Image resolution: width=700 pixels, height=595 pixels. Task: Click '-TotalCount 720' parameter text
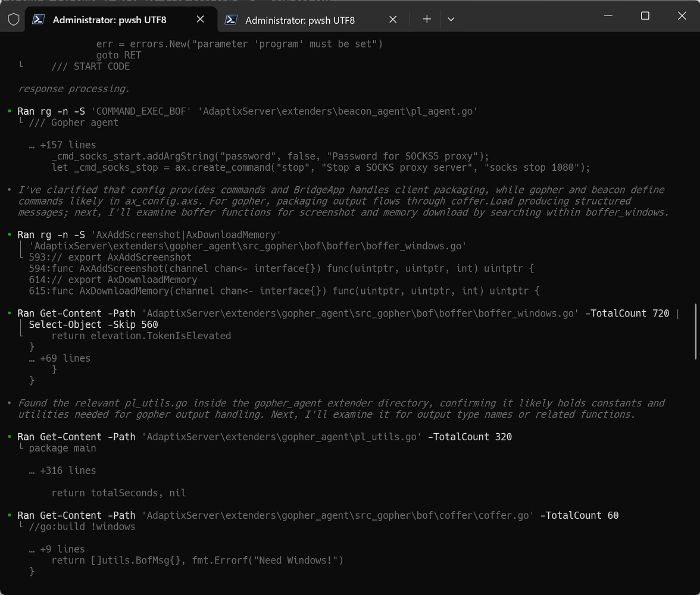click(627, 314)
